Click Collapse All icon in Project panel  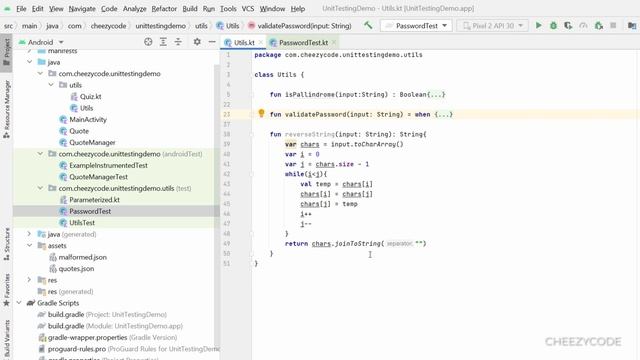pos(178,42)
